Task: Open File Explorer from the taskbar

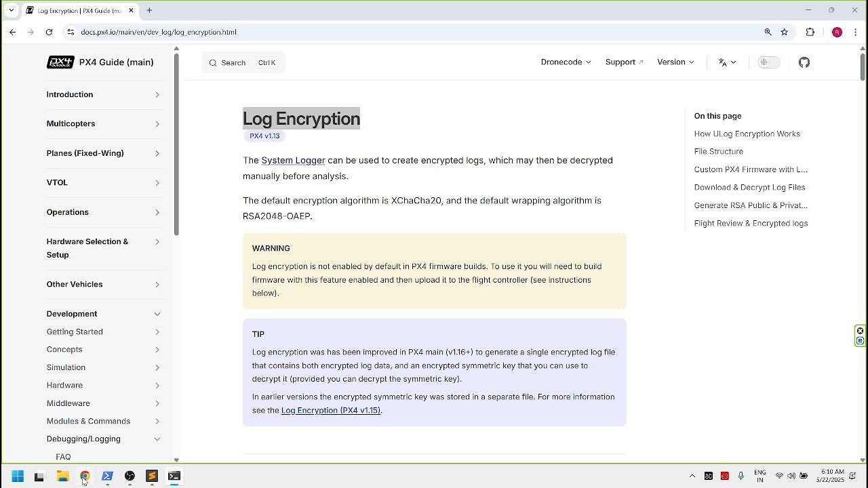Action: tap(62, 476)
